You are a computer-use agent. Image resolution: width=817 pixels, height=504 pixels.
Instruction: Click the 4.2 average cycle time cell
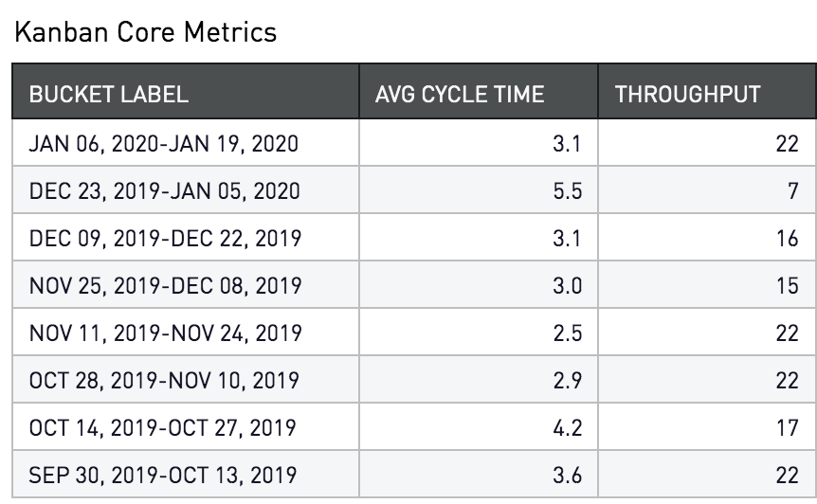[x=567, y=428]
